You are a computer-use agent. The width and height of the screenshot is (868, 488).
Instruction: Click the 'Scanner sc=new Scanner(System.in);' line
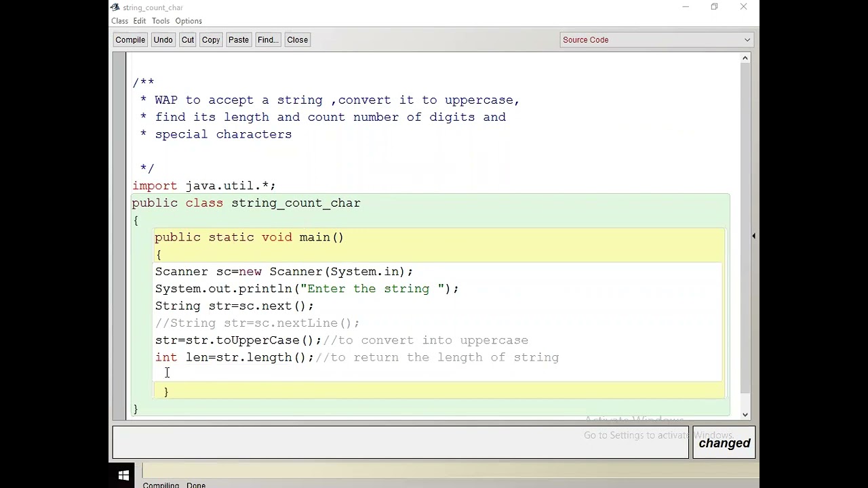pos(283,272)
